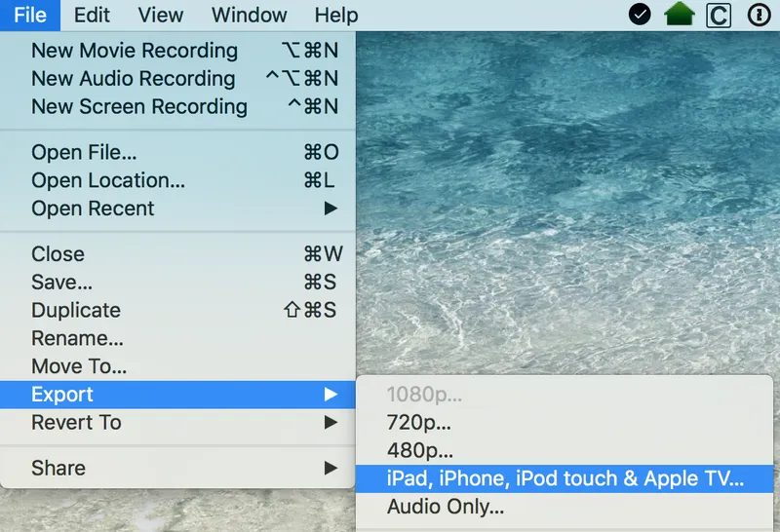Open the File menu
780x532 pixels.
(x=30, y=15)
